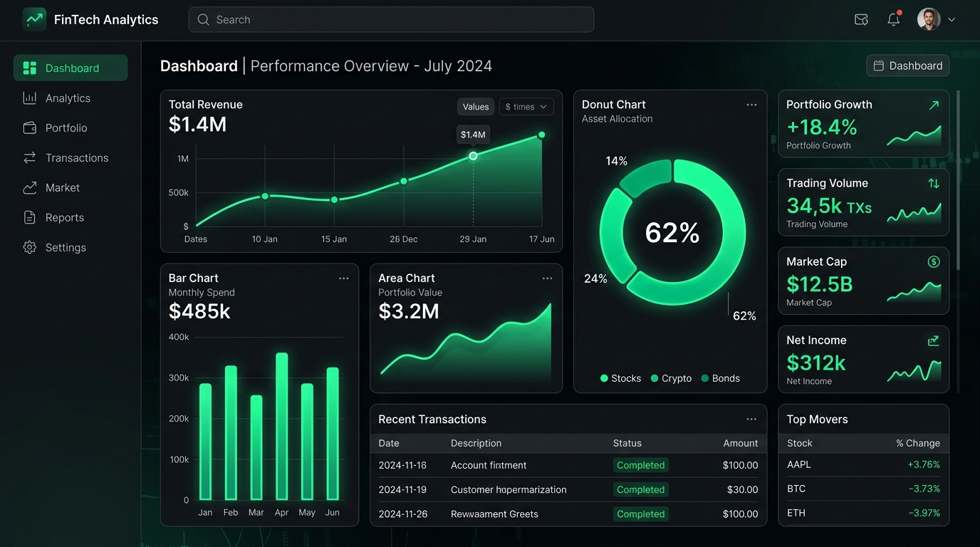This screenshot has height=547, width=980.
Task: Toggle the Stocks legend item
Action: pyautogui.click(x=620, y=378)
